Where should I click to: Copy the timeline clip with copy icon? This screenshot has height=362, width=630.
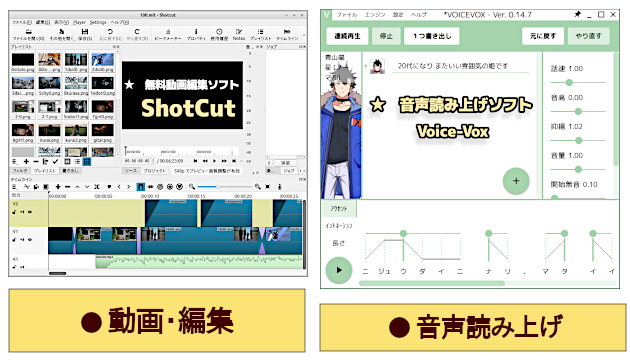point(36,187)
